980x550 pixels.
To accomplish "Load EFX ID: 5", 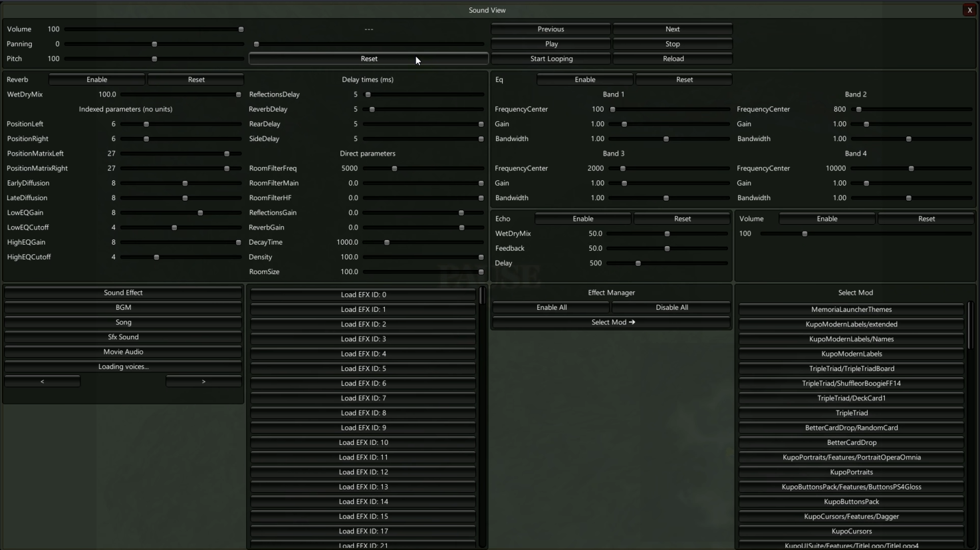I will pos(363,368).
